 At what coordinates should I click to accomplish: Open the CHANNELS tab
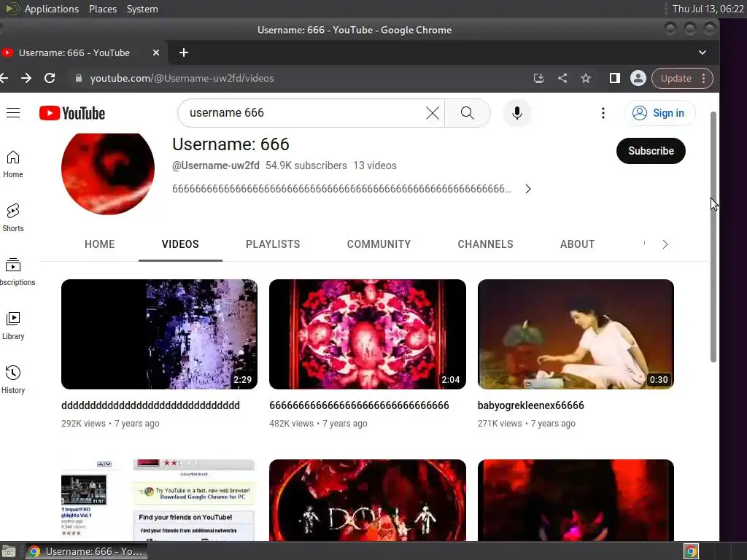(x=485, y=244)
